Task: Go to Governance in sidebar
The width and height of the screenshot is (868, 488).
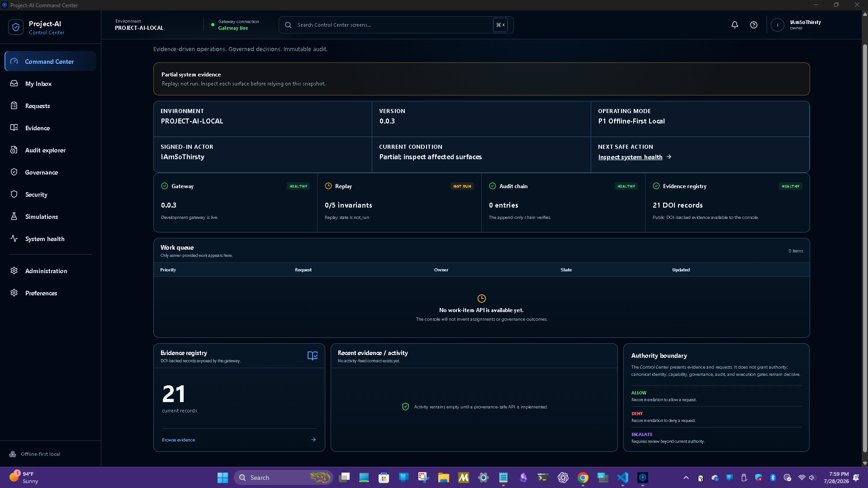Action: pyautogui.click(x=50, y=172)
